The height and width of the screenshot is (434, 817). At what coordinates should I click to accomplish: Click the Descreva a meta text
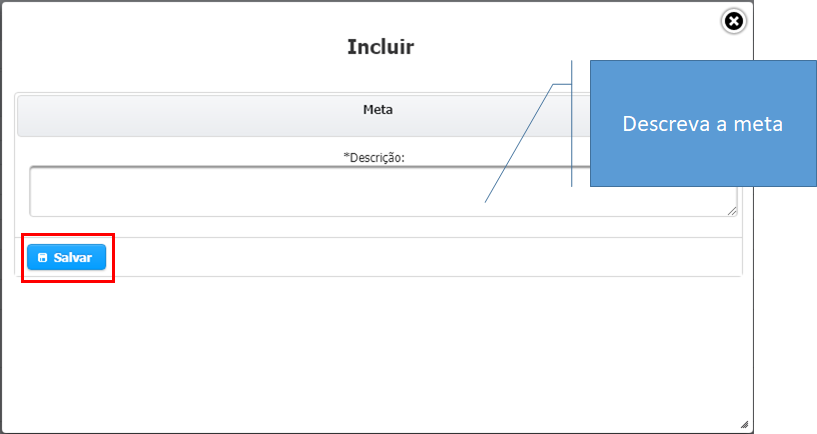pos(702,124)
